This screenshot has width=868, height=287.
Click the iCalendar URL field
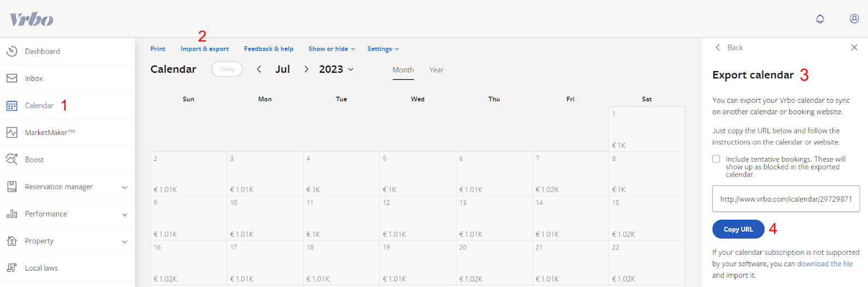pos(786,199)
